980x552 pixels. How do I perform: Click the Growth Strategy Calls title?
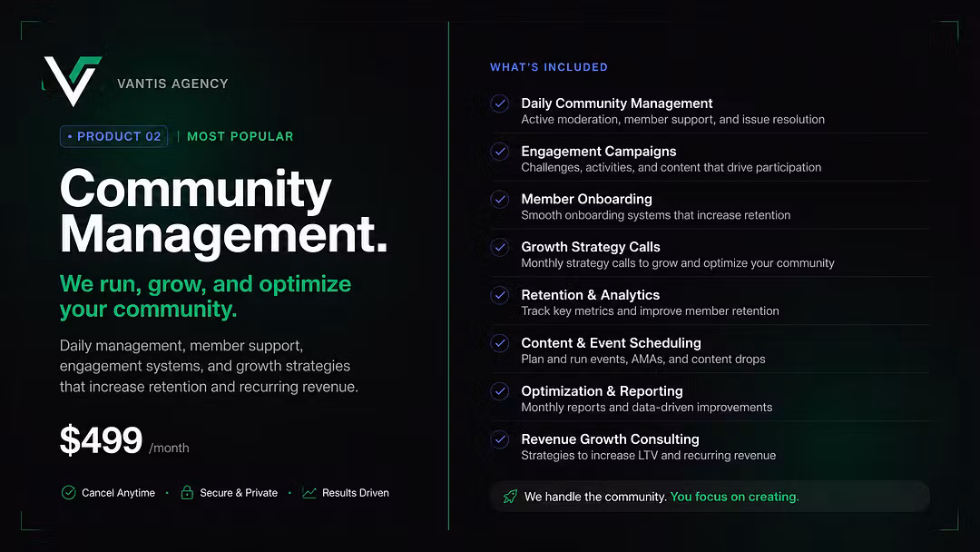tap(591, 247)
